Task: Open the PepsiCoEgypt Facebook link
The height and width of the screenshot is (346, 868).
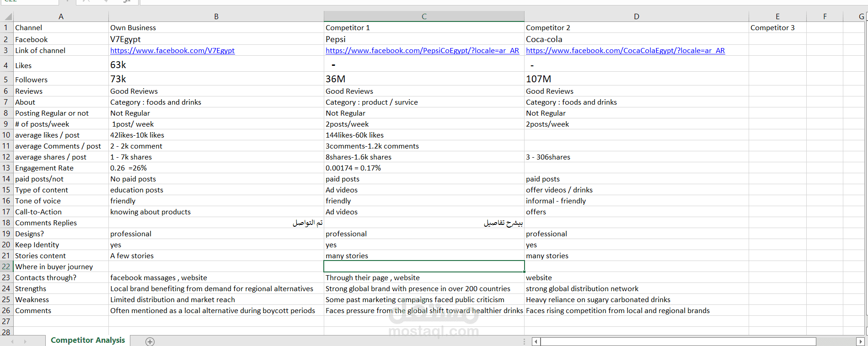Action: pyautogui.click(x=422, y=51)
